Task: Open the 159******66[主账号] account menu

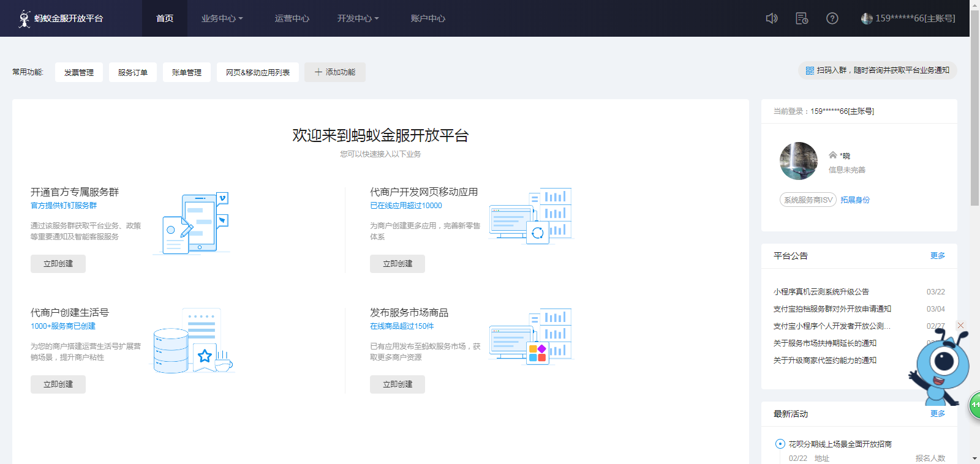Action: (x=908, y=18)
